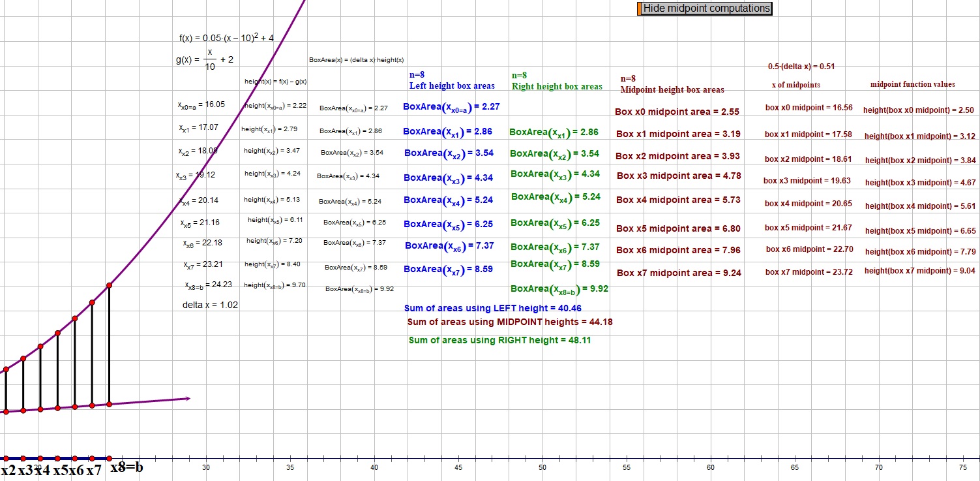Select the 'Left height box areas' heading

[452, 85]
